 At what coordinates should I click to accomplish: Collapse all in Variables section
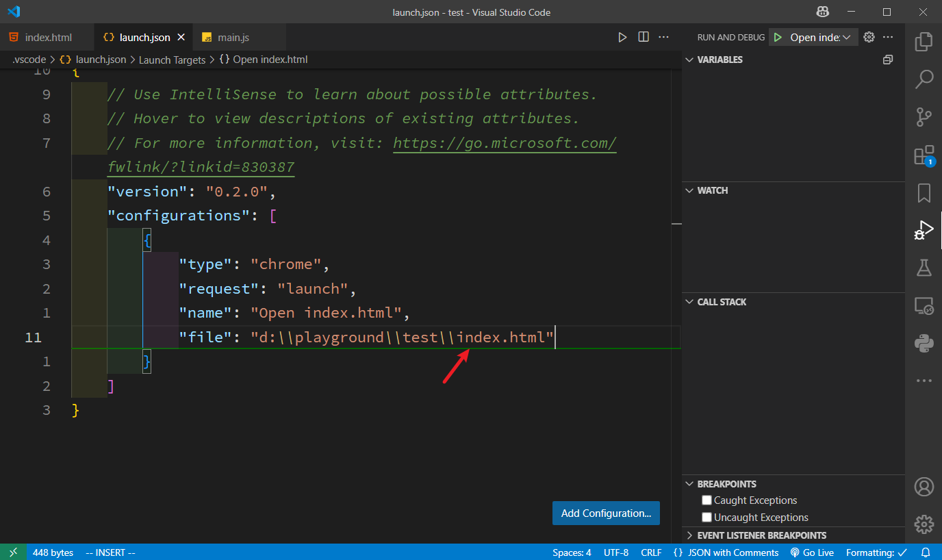click(x=888, y=60)
